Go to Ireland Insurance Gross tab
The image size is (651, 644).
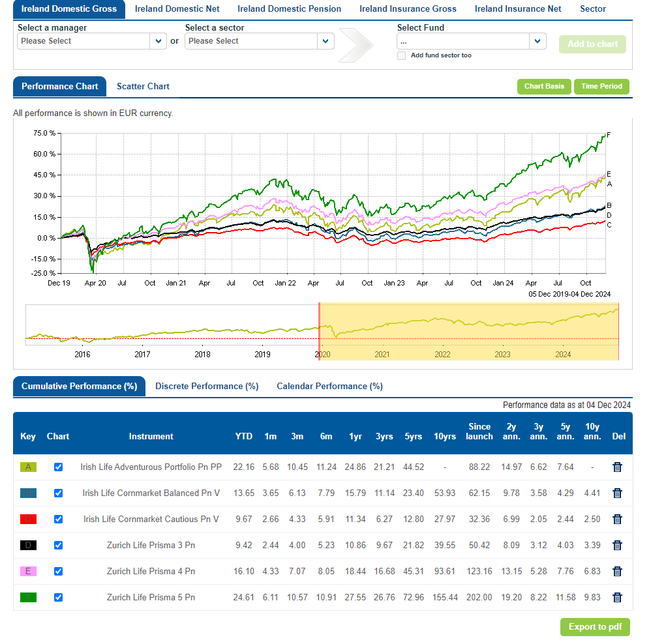[x=408, y=9]
